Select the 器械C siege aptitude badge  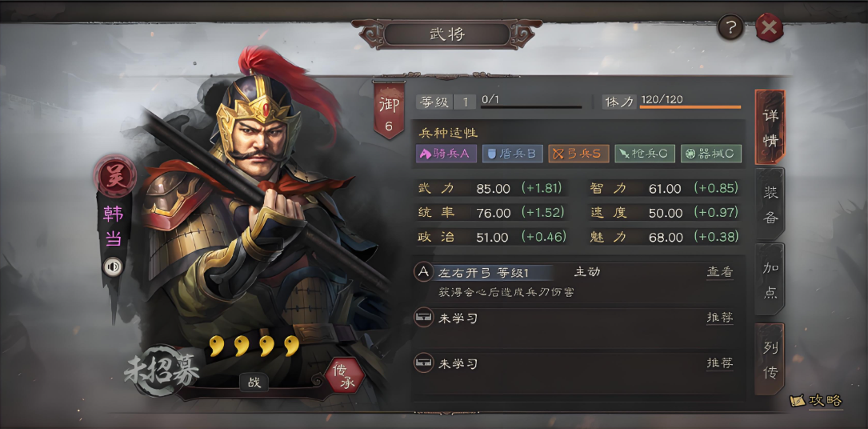710,154
